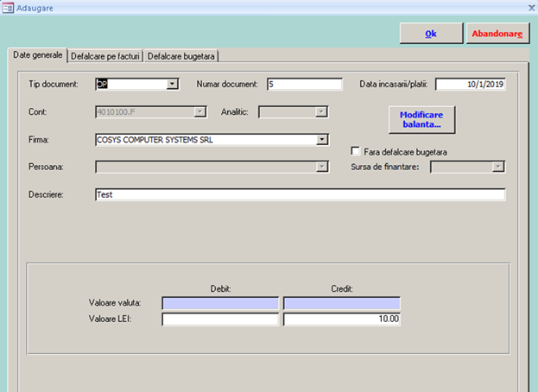Open the Defalcare pe facturi tab
This screenshot has width=538, height=392.
105,56
